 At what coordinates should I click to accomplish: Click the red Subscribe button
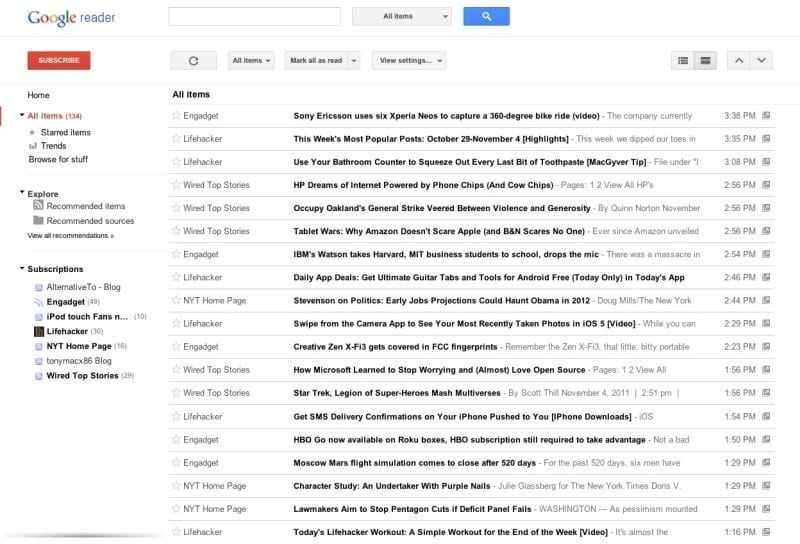click(58, 61)
